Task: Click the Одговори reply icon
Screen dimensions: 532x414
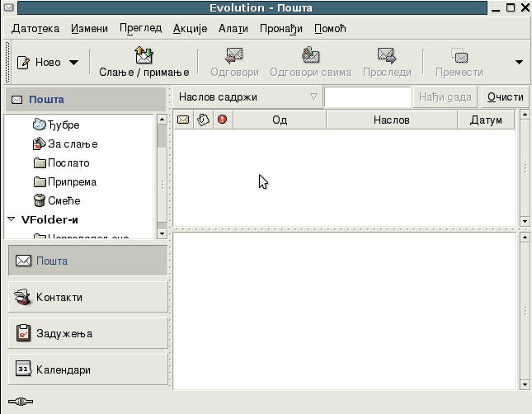Action: (x=234, y=55)
